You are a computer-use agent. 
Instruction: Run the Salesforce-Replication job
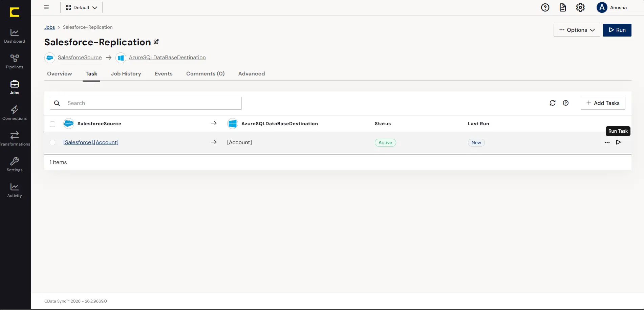[x=617, y=30]
